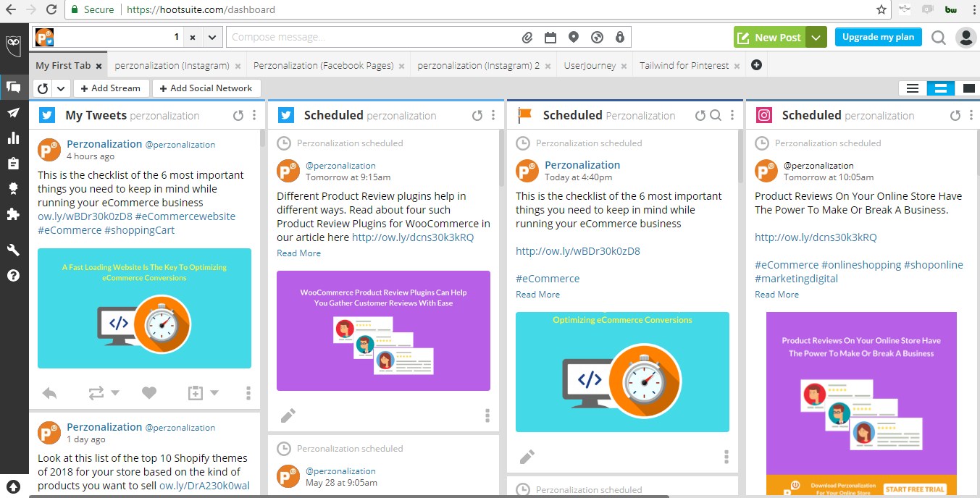Image resolution: width=980 pixels, height=498 pixels.
Task: Add location with the pin icon
Action: [x=574, y=37]
